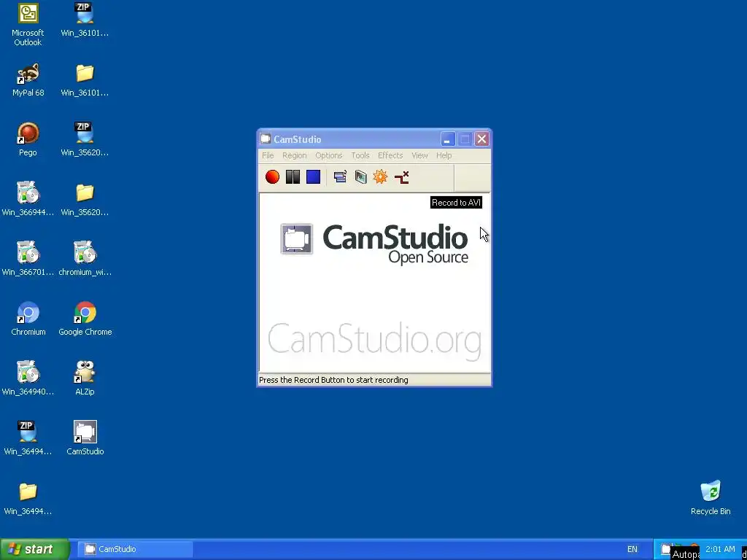Select the Win_35620 folder icon

85,199
